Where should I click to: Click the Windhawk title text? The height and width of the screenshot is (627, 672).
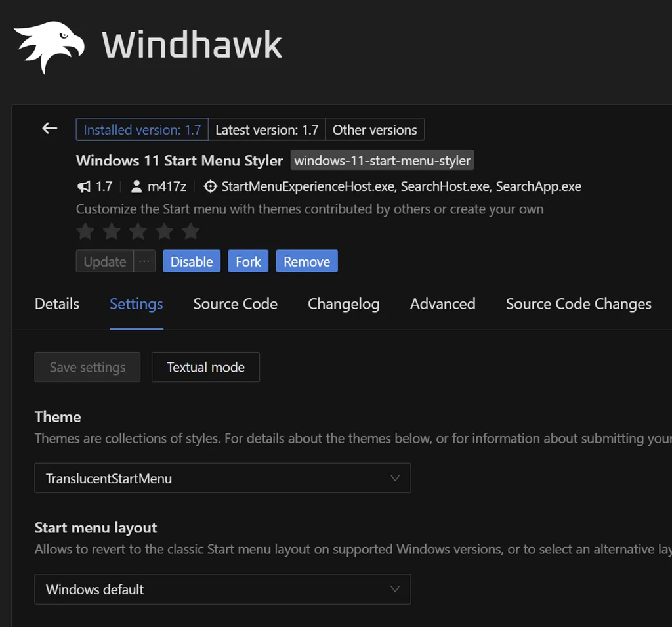coord(192,45)
